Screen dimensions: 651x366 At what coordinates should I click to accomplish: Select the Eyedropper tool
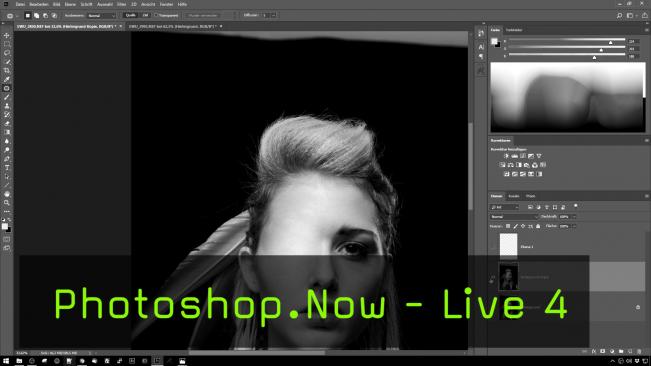[7, 79]
